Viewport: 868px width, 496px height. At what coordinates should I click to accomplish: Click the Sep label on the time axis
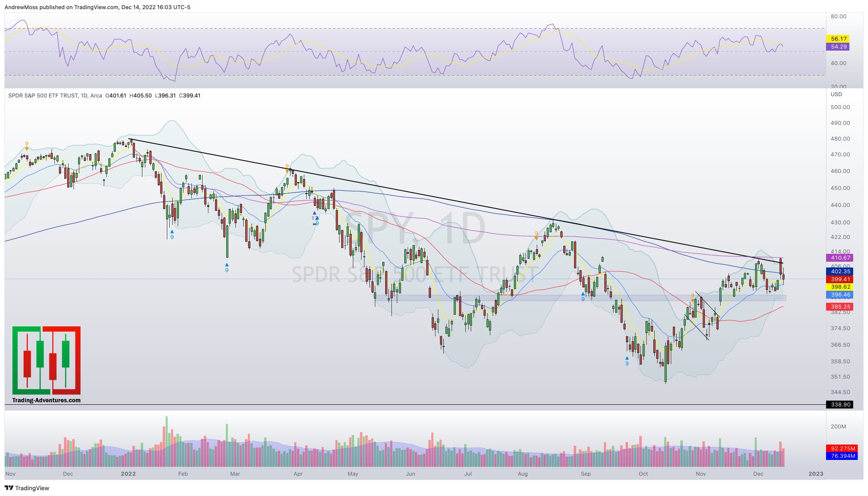586,474
